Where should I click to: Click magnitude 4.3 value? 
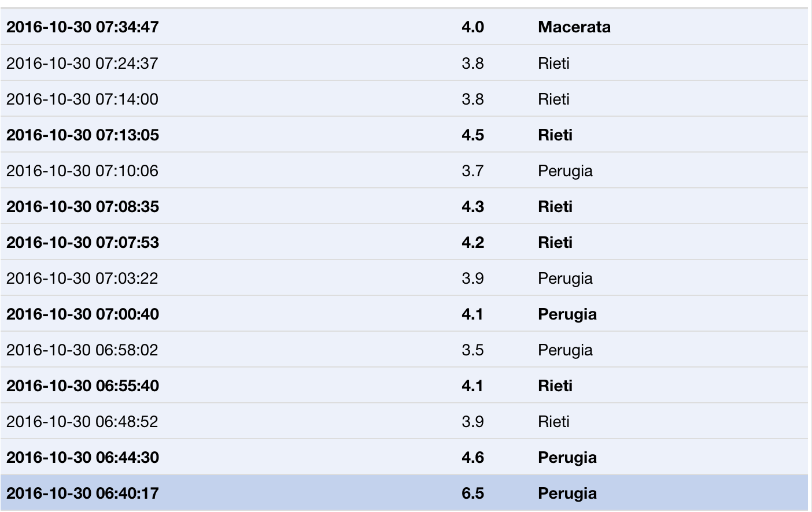pyautogui.click(x=473, y=207)
